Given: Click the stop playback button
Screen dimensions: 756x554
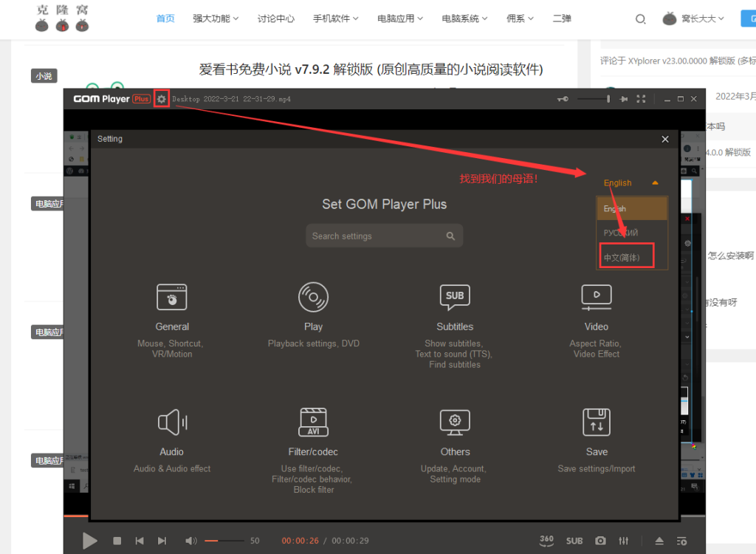Looking at the screenshot, I should (x=117, y=541).
